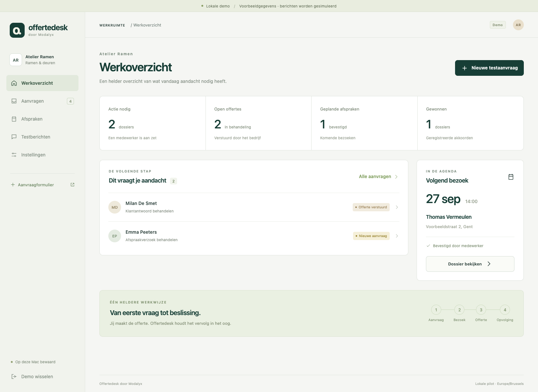
Task: Click the Instellingen sliders icon
Action: coord(14,155)
